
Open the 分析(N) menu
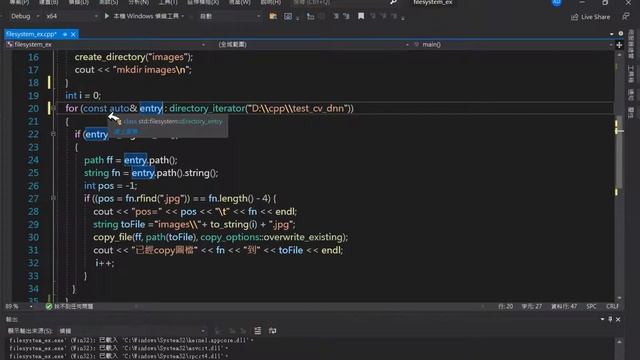[138, 2]
